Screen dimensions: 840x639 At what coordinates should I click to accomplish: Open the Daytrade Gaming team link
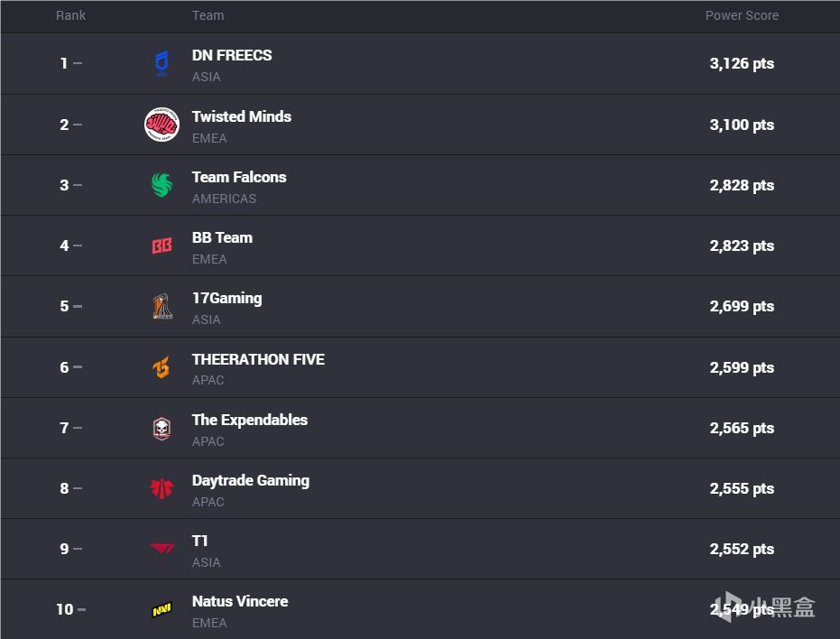(x=250, y=480)
